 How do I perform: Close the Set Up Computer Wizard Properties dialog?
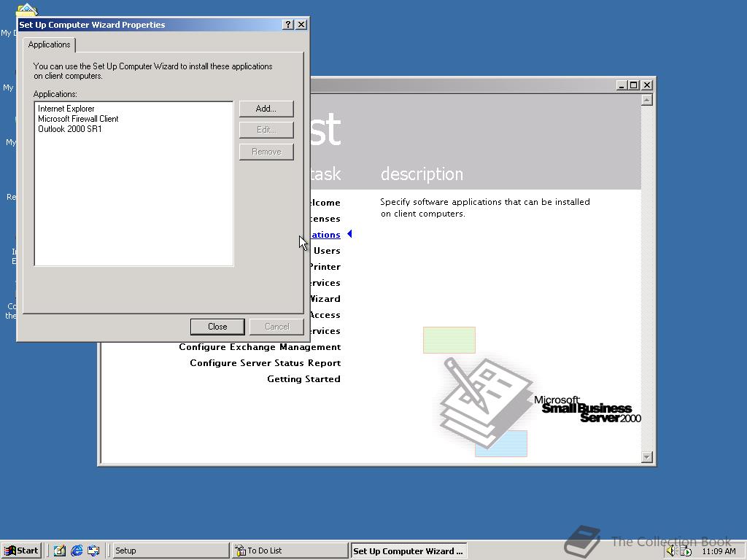(301, 25)
